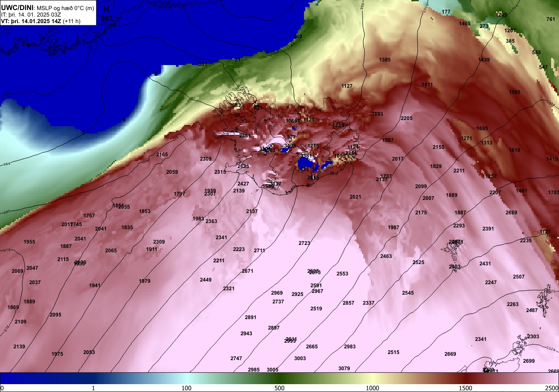
Task: Click the map value '1619'
Action: (514, 150)
